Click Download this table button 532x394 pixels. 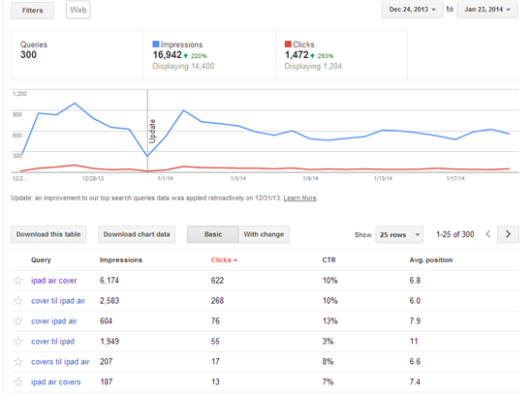point(48,234)
